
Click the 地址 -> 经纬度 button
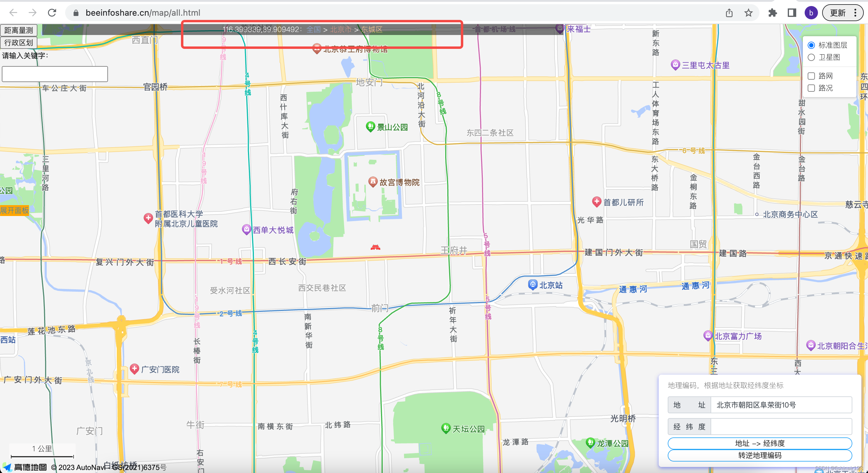(x=759, y=443)
